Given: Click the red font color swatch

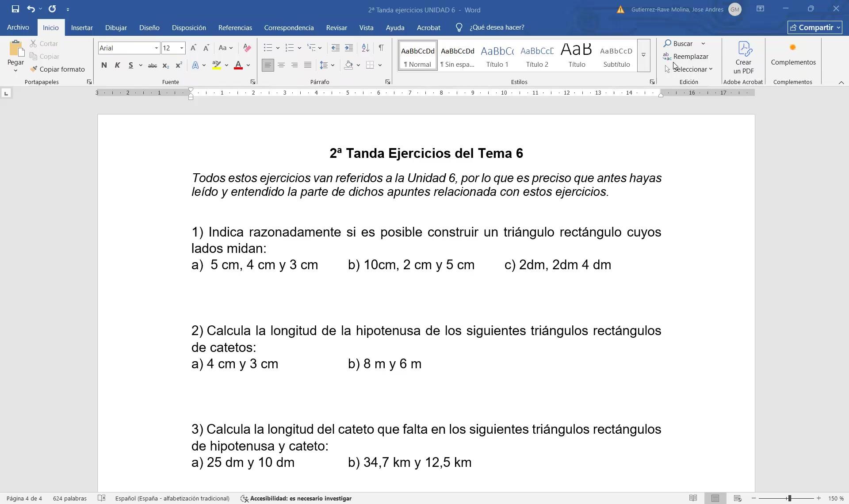Looking at the screenshot, I should click(x=238, y=65).
